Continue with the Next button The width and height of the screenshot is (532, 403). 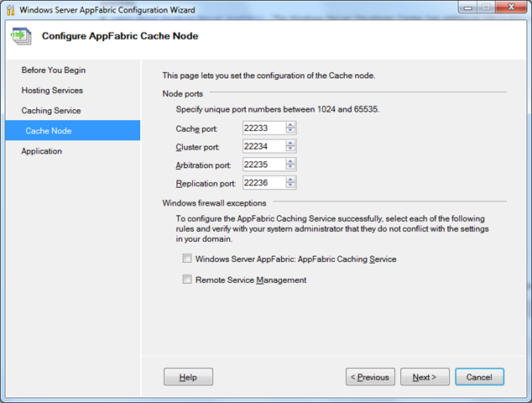425,377
